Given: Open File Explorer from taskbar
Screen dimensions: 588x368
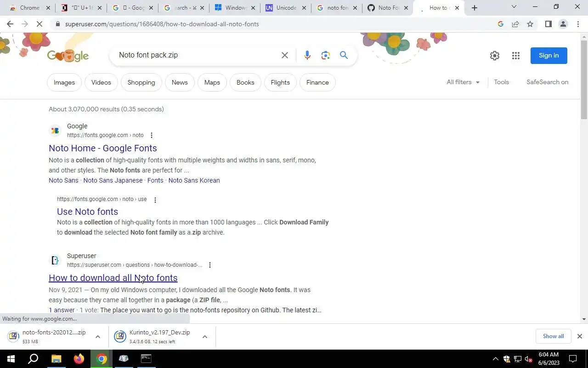Looking at the screenshot, I should coord(56,359).
